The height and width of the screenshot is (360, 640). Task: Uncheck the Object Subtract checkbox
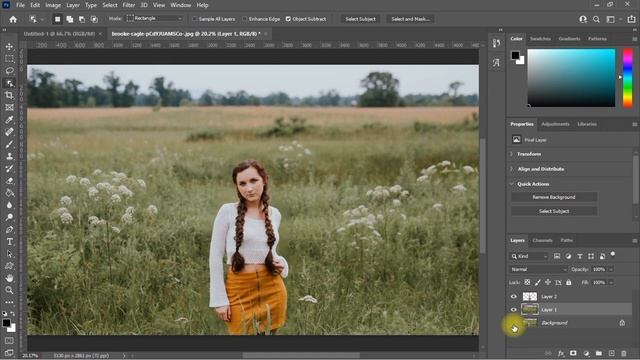coord(289,19)
